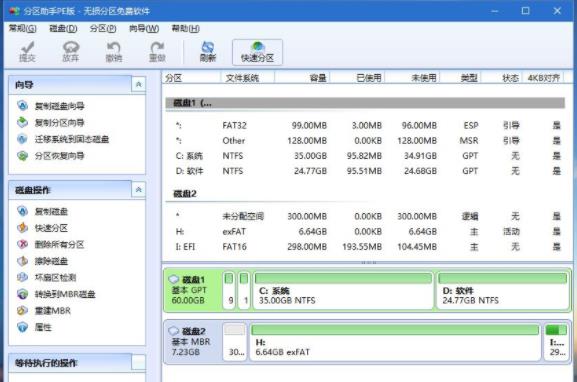Select the 未分配空间 300.00MB row
577x382 pixels.
click(365, 216)
